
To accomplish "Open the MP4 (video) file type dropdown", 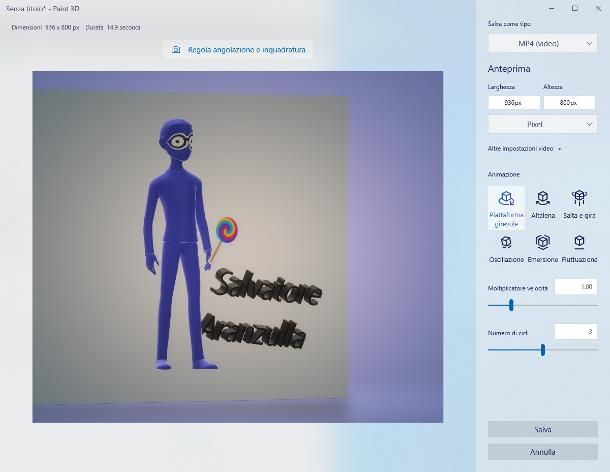I will [542, 44].
